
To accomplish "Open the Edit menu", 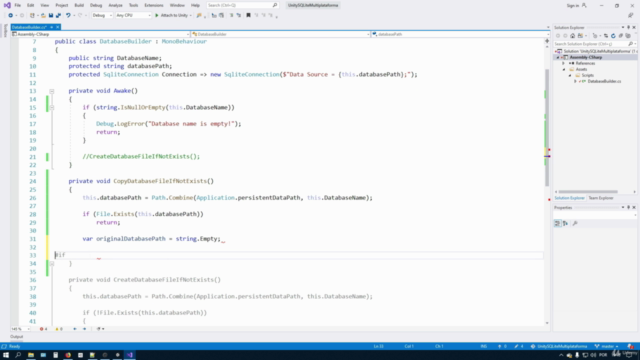I will 31,5.
